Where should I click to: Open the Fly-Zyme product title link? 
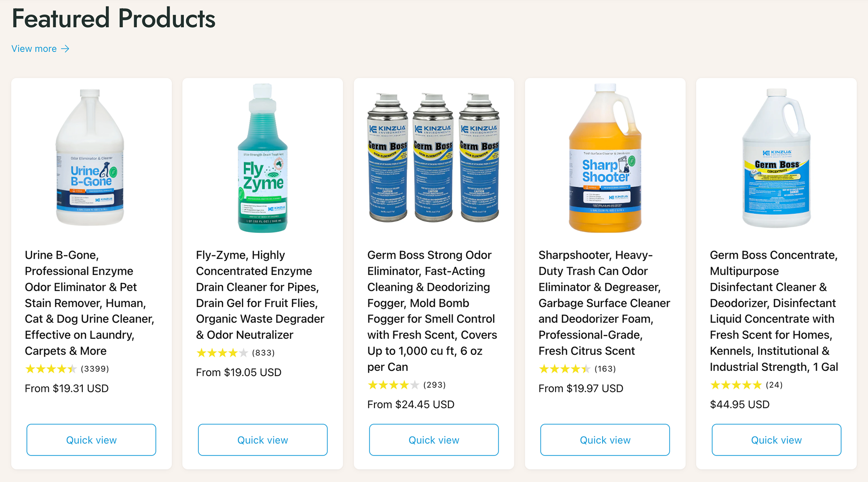[260, 295]
